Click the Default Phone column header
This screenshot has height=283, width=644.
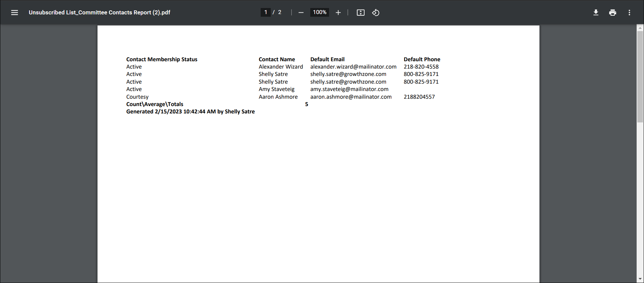point(422,59)
